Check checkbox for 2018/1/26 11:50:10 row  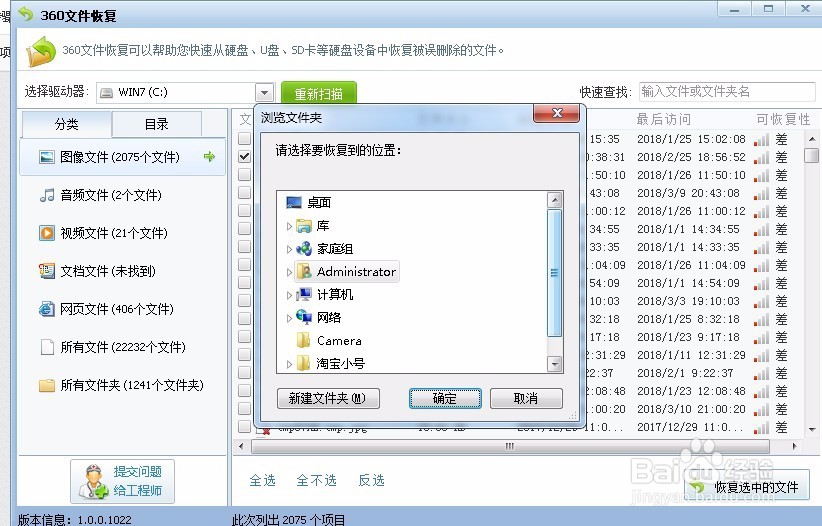pyautogui.click(x=244, y=175)
